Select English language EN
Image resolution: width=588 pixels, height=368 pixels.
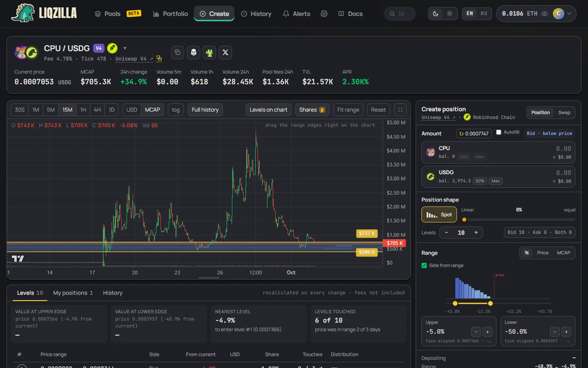point(470,13)
